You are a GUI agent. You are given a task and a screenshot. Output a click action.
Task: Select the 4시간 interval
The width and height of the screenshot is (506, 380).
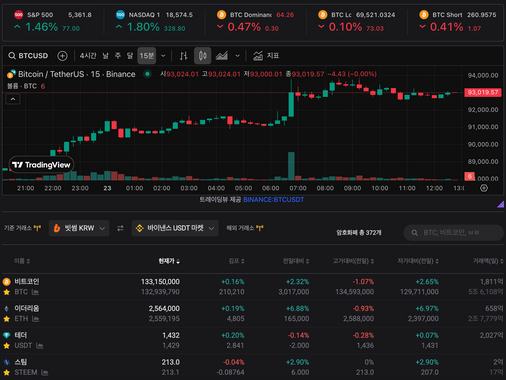tap(88, 56)
